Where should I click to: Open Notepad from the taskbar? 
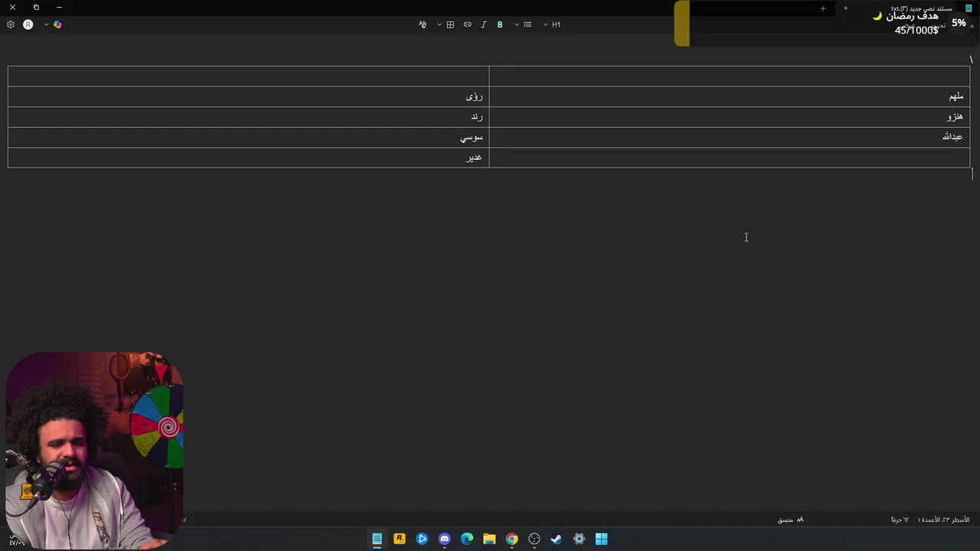377,539
